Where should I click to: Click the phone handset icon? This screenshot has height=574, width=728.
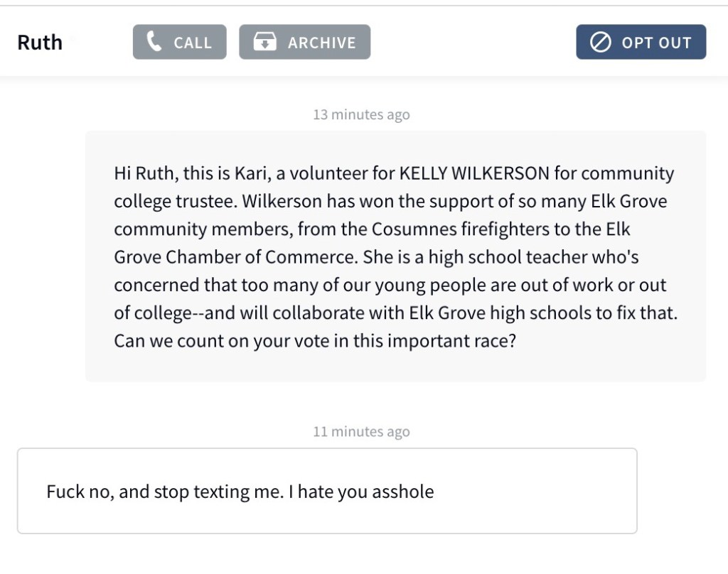(x=154, y=42)
